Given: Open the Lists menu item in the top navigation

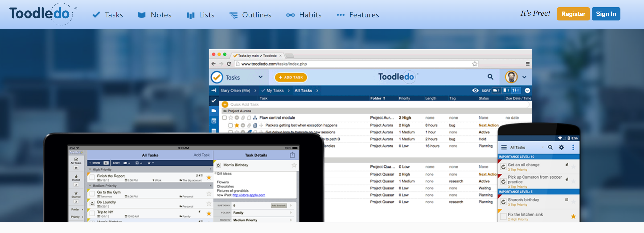Looking at the screenshot, I should (x=201, y=15).
